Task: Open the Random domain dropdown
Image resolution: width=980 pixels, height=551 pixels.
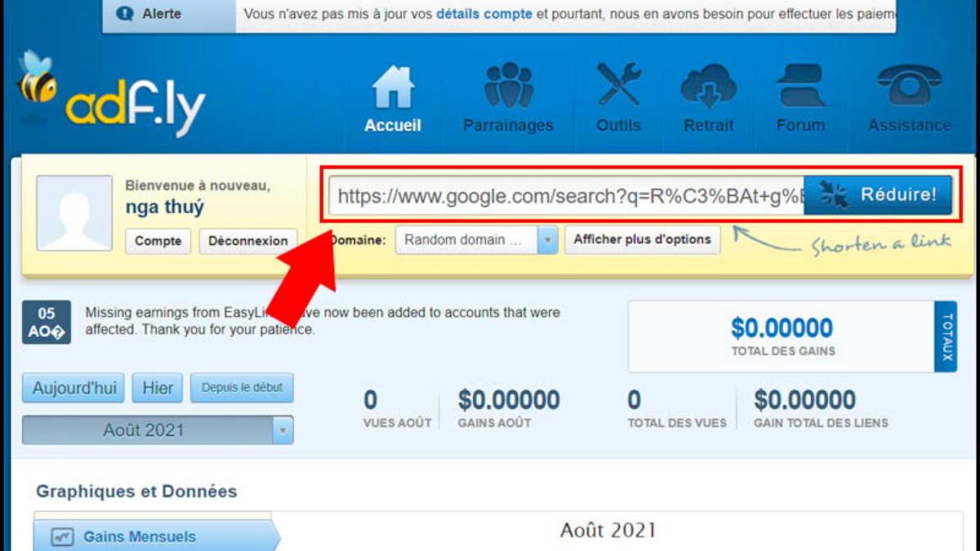Action: (477, 240)
